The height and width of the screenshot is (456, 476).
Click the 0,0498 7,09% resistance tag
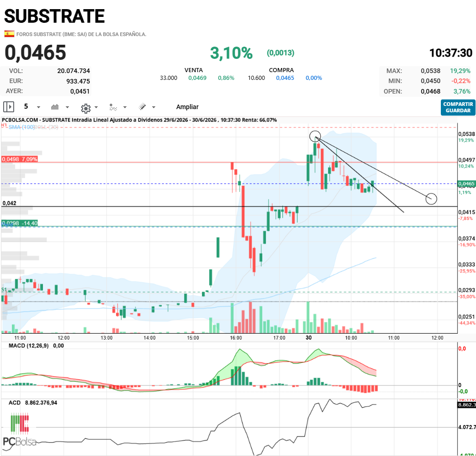[x=20, y=159]
